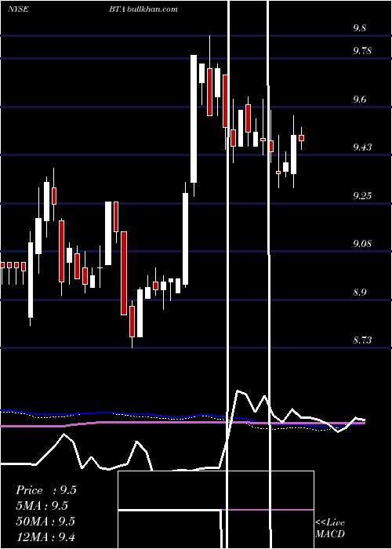
Task: Select the 5MA : 9.5 readout
Action: [x=42, y=506]
